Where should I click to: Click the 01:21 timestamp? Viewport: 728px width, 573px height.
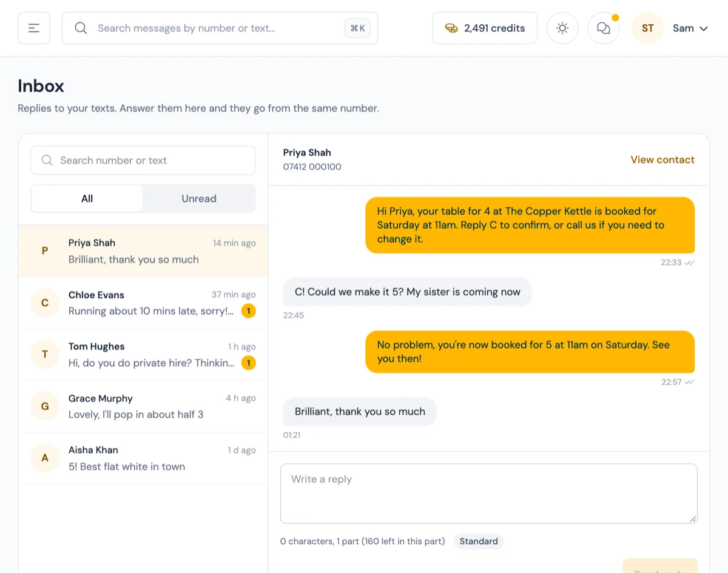292,435
